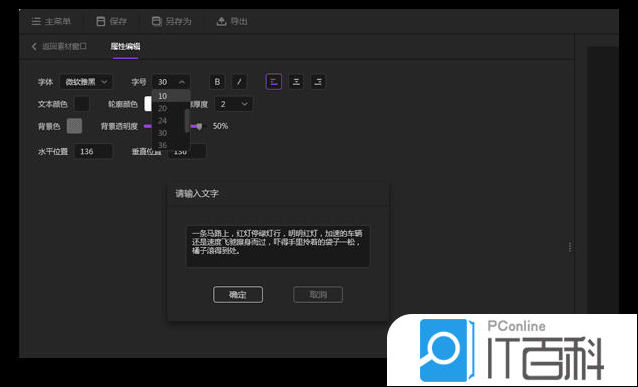Open the 字体 font dropdown 微软雅黑

pyautogui.click(x=86, y=82)
